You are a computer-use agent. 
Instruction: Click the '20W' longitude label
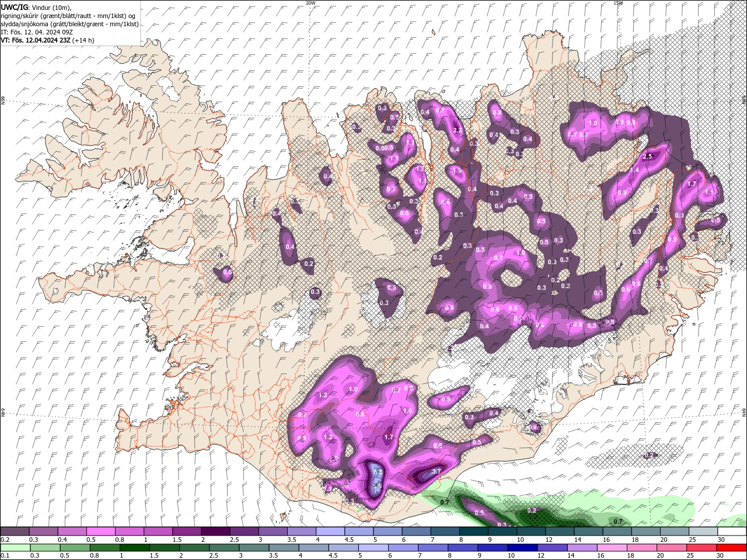point(310,3)
